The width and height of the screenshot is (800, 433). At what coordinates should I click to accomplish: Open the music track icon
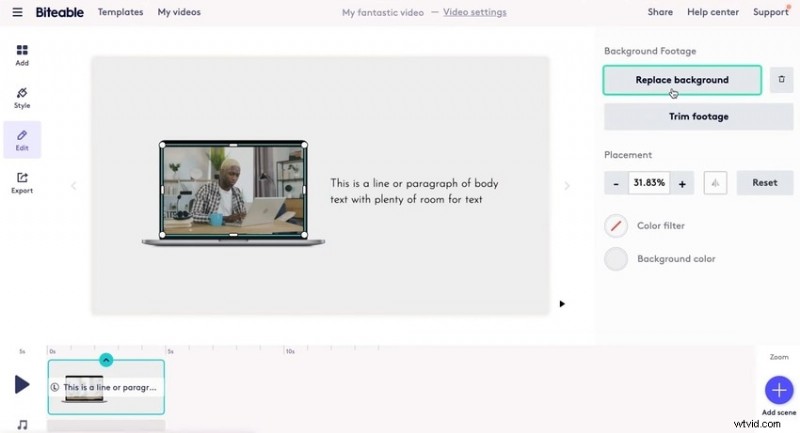tap(22, 424)
